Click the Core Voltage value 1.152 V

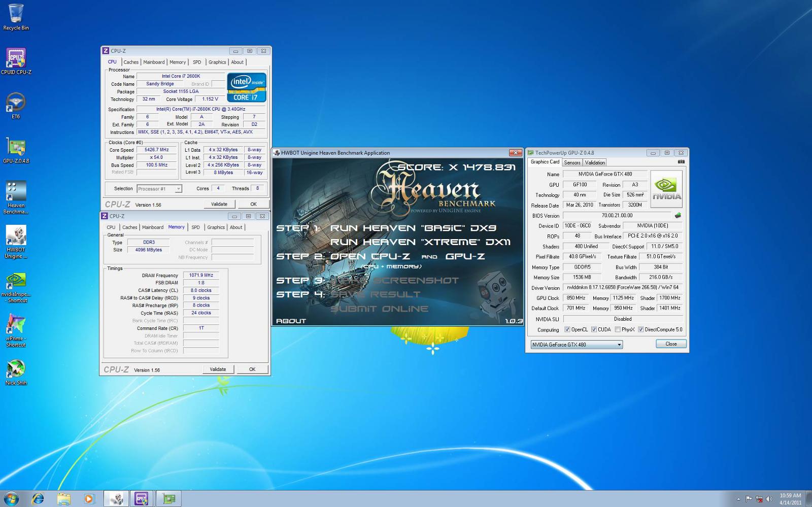pos(210,99)
